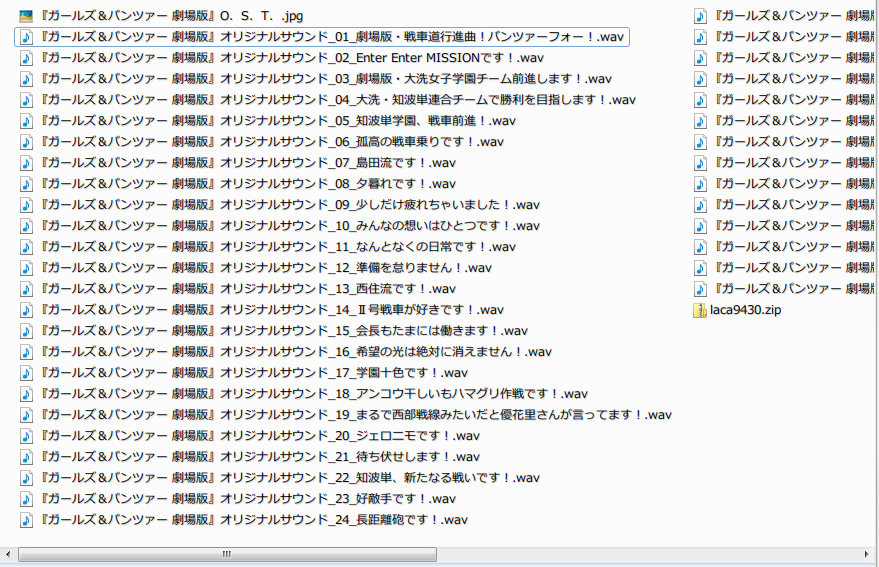This screenshot has width=879, height=567.
Task: Click the horizontal scrollbar left arrow
Action: [9, 554]
